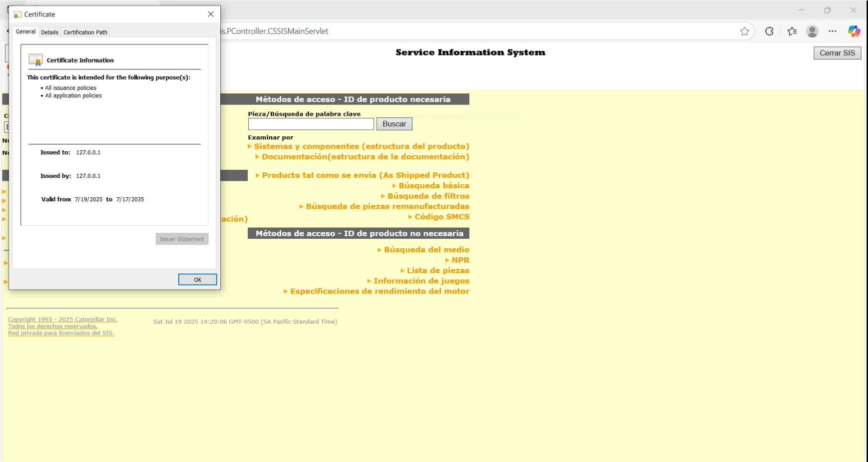Switch to General tab in Certificate dialog
The image size is (868, 462).
coord(25,31)
